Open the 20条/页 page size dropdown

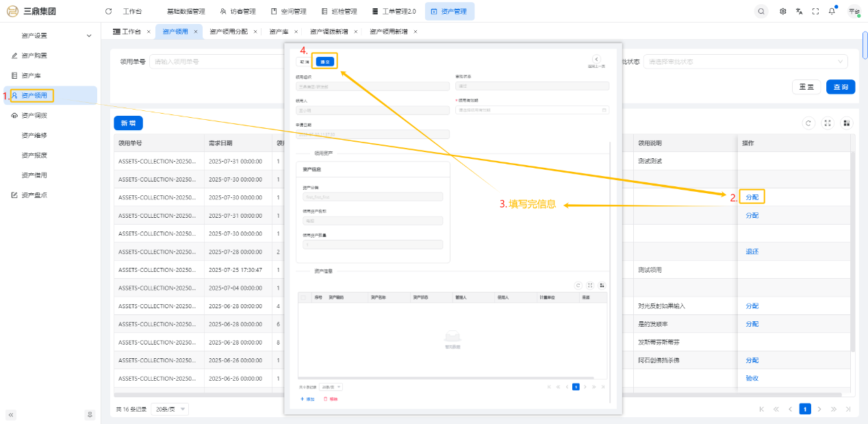pyautogui.click(x=170, y=409)
